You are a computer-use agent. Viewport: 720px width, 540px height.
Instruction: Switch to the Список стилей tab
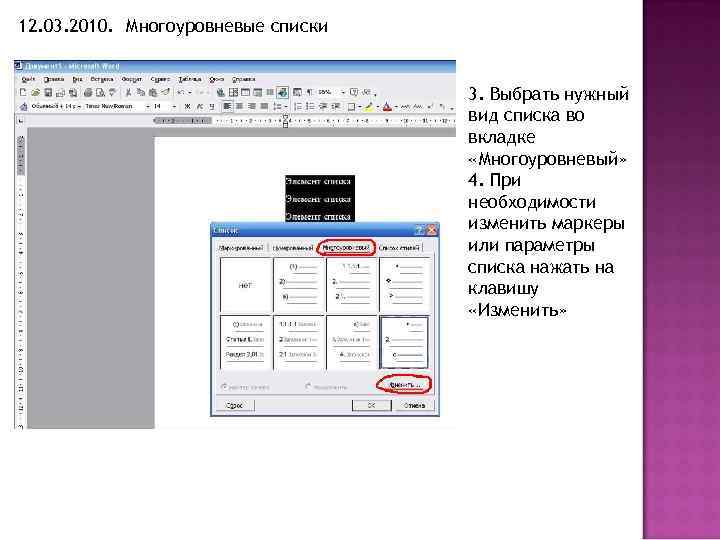399,248
